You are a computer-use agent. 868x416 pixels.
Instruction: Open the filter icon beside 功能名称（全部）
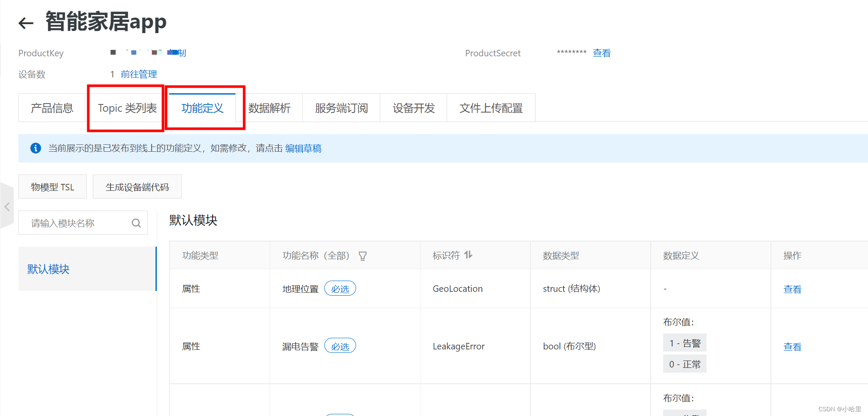(x=362, y=256)
